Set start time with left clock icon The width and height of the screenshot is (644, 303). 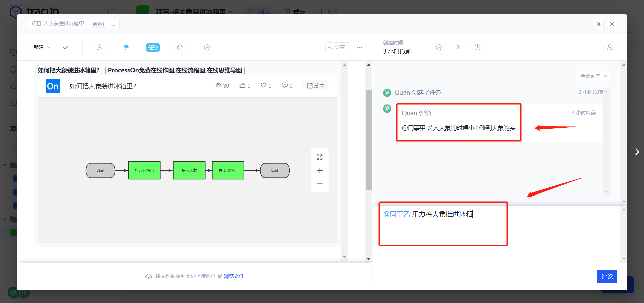439,47
